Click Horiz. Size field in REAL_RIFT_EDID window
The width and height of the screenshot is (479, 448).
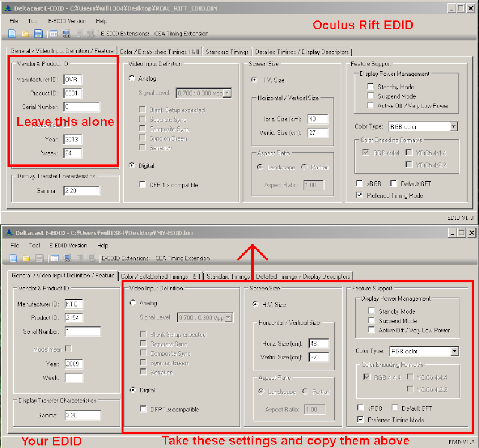(x=318, y=119)
